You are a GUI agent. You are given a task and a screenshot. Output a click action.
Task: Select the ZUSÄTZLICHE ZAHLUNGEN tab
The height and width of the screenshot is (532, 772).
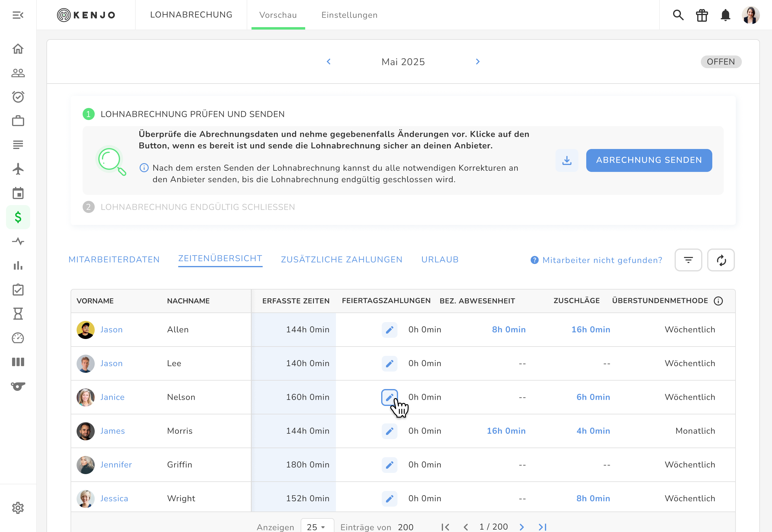(x=341, y=260)
